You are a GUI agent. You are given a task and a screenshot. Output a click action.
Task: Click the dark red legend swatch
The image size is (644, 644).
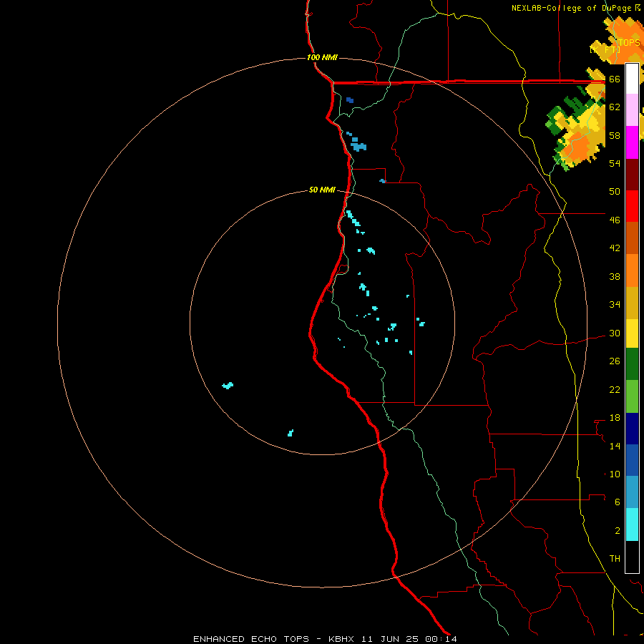tap(632, 174)
